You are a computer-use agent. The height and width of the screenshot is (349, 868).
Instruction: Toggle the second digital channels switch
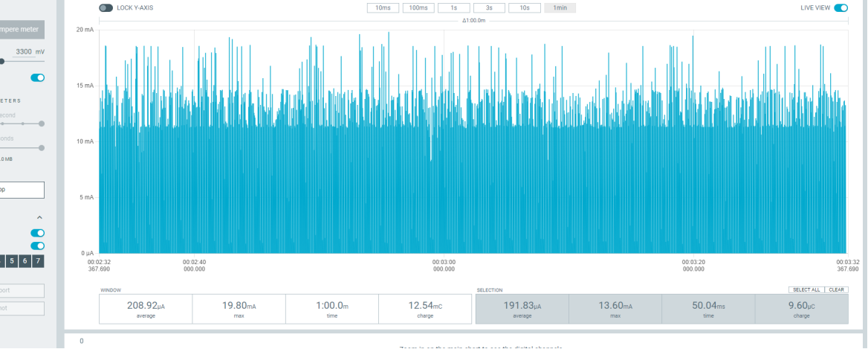38,246
